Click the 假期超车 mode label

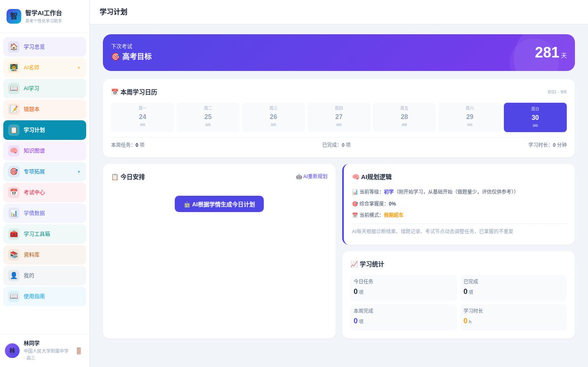[393, 215]
